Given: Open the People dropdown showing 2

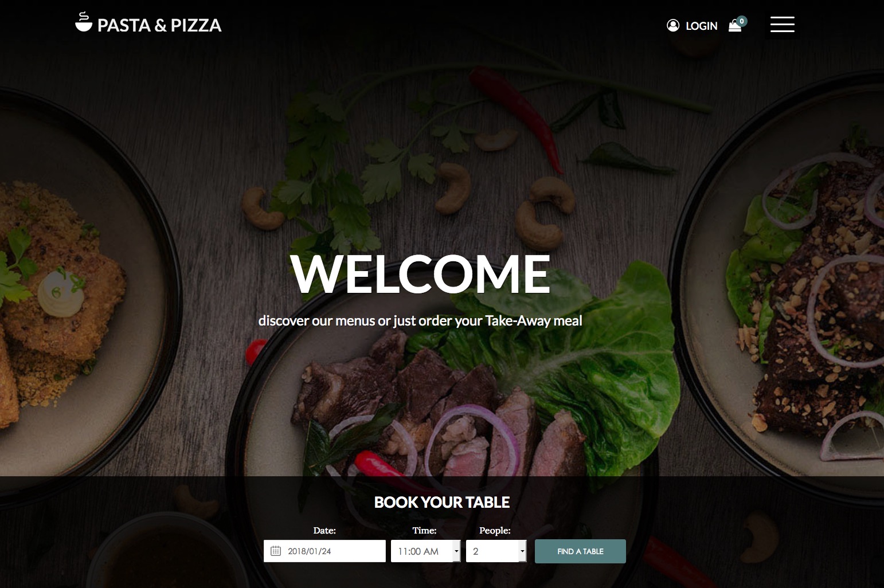Looking at the screenshot, I should pyautogui.click(x=496, y=551).
